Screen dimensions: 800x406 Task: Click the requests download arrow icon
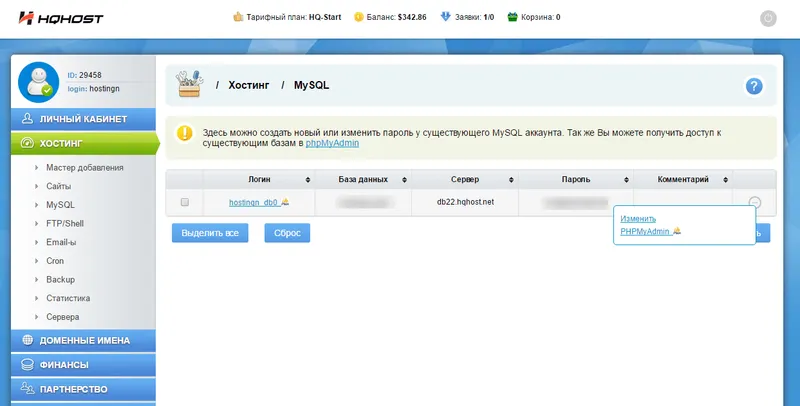click(x=445, y=17)
